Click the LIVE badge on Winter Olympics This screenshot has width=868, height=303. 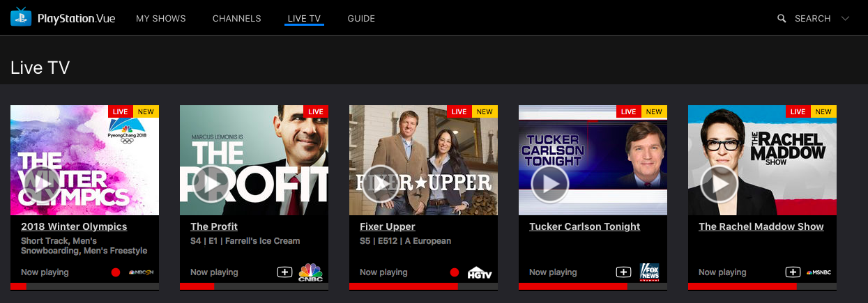coord(121,111)
